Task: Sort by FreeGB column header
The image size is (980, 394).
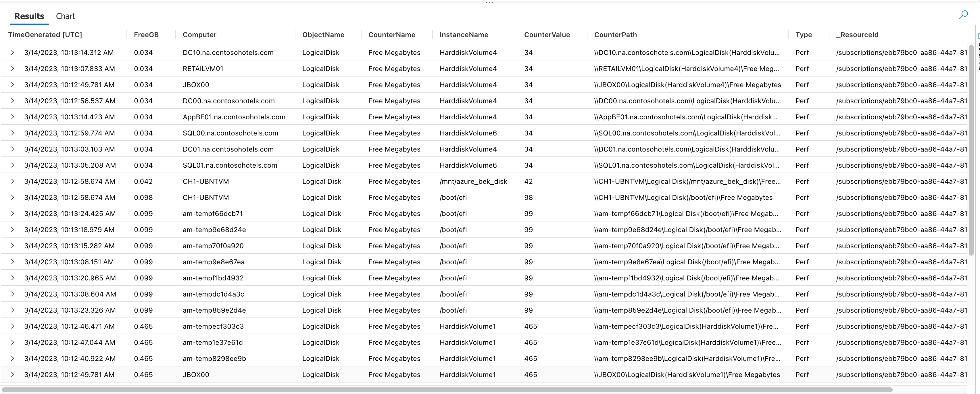Action: (146, 35)
